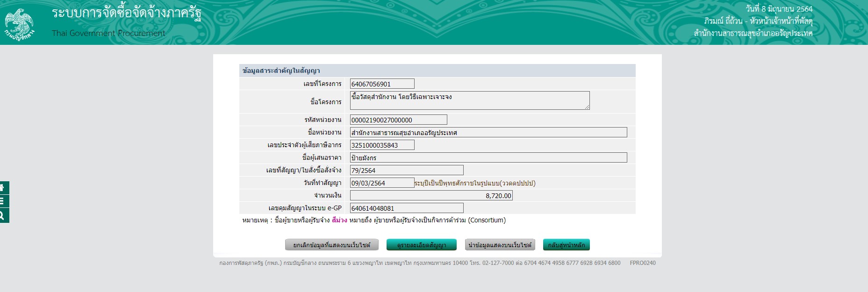
Task: Click the ระบบการจัดซื้อจัดจ้างภาครัฐ header title
Action: tap(127, 13)
